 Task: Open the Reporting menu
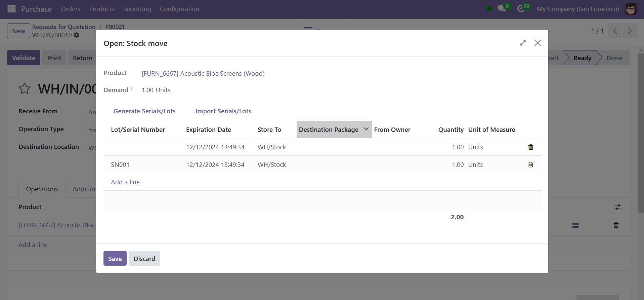[137, 9]
